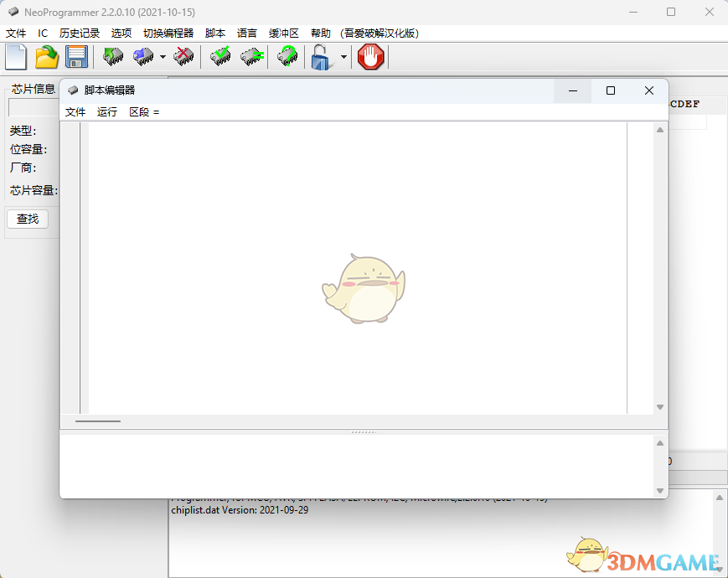The width and height of the screenshot is (728, 578).
Task: Click the 查找 button
Action: point(28,219)
